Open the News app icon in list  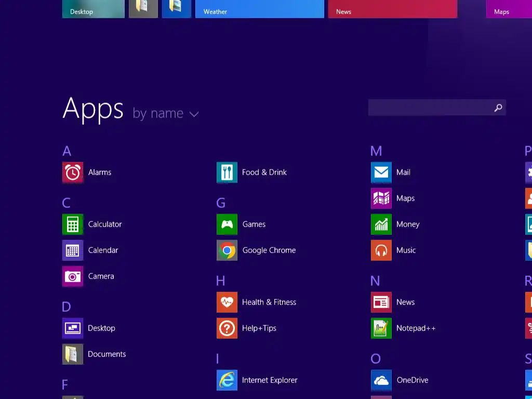381,302
